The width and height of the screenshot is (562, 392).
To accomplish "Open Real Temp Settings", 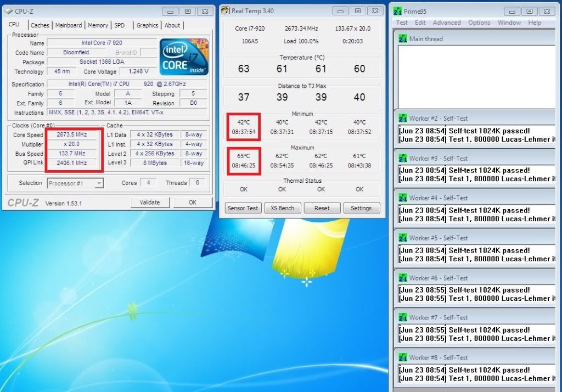I will tap(361, 208).
